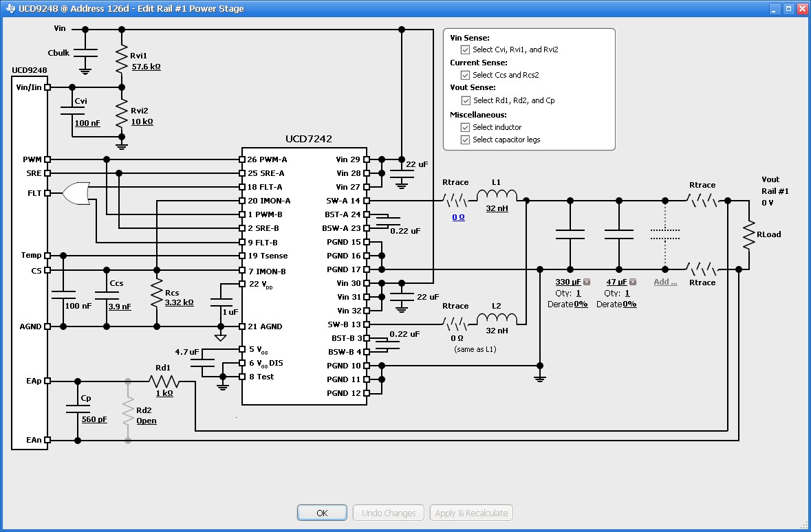Click the Rd1 resistor symbol
811x532 pixels.
164,381
